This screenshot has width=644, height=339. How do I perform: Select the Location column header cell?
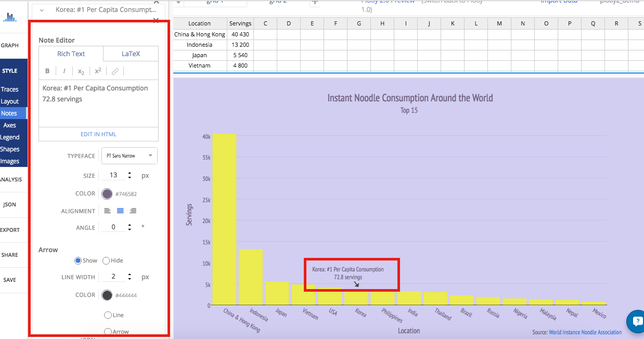tap(200, 23)
